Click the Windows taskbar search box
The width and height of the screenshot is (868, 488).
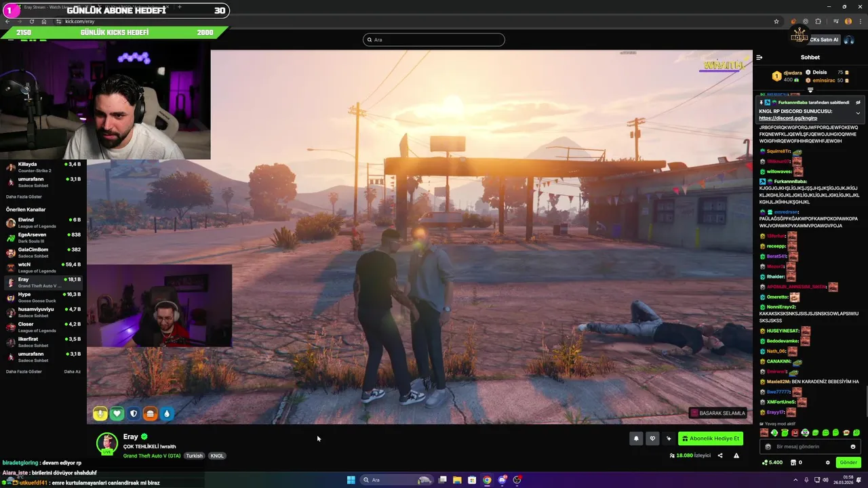pos(397,480)
